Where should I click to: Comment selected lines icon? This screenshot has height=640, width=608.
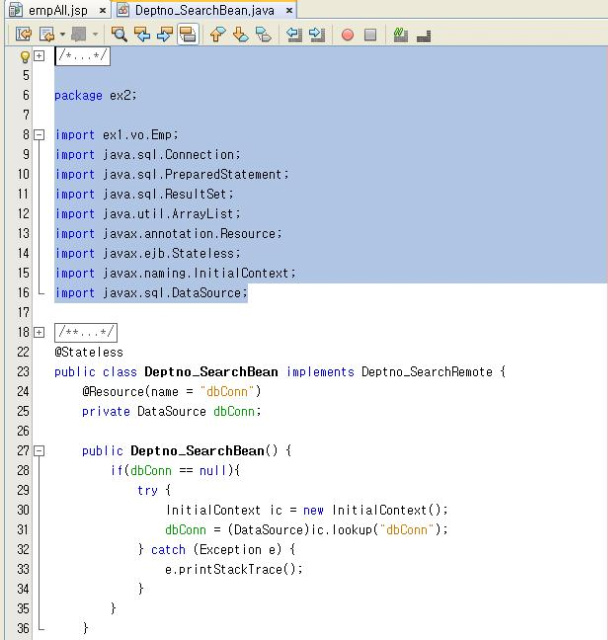[x=401, y=35]
